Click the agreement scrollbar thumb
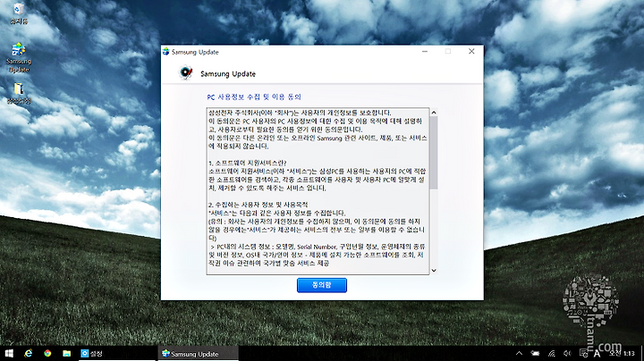This screenshot has height=361, width=644. click(434, 153)
